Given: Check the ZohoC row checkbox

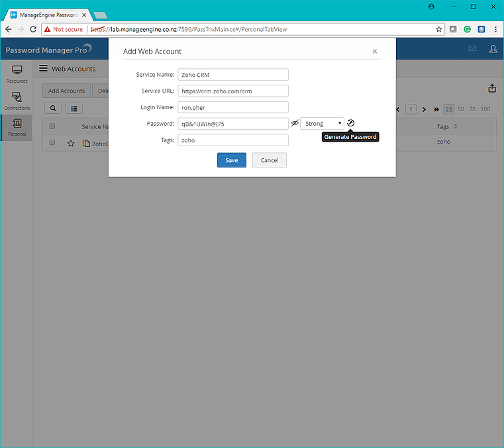Looking at the screenshot, I should (52, 142).
